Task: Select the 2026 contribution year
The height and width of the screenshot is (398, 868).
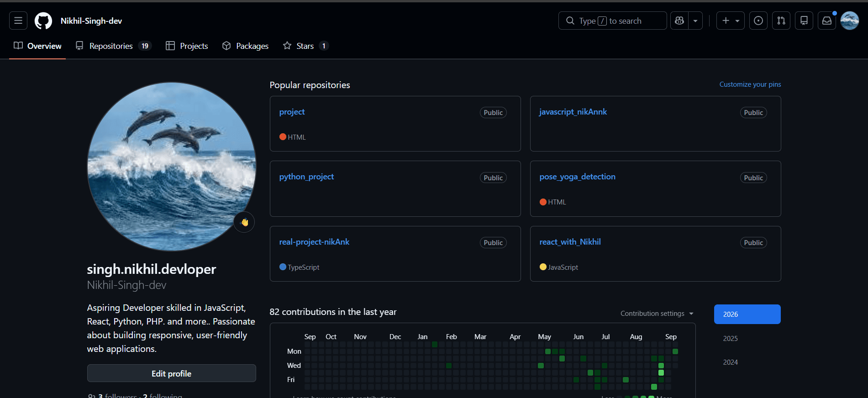Action: click(747, 314)
